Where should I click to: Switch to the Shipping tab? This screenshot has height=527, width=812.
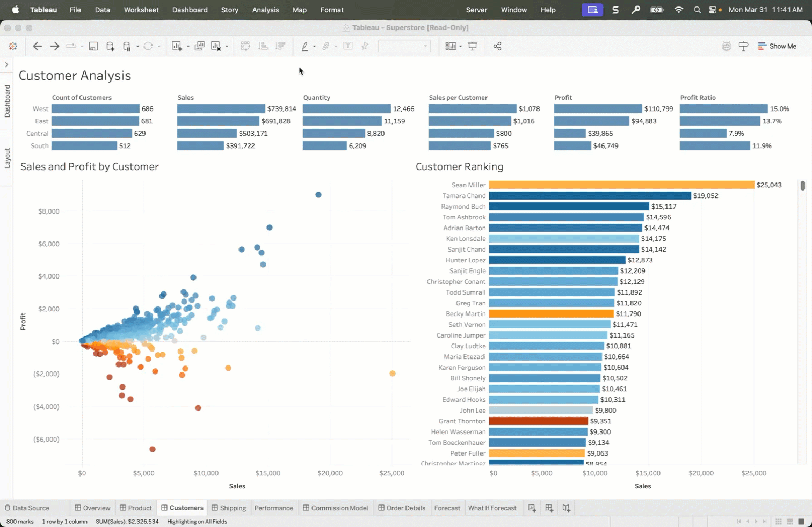point(229,508)
